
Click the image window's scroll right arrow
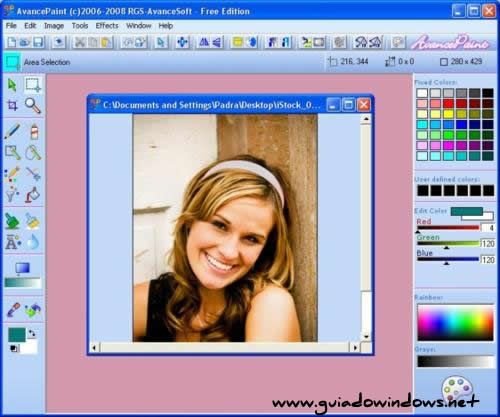pos(355,348)
